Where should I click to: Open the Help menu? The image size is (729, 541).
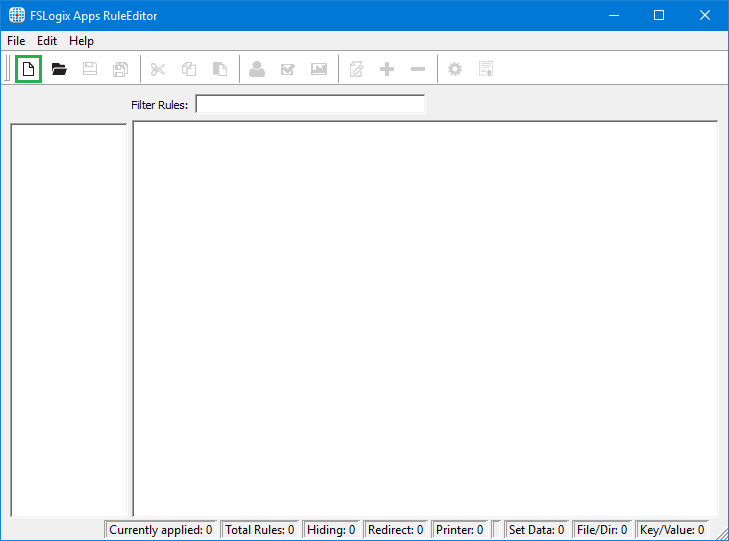tap(81, 41)
